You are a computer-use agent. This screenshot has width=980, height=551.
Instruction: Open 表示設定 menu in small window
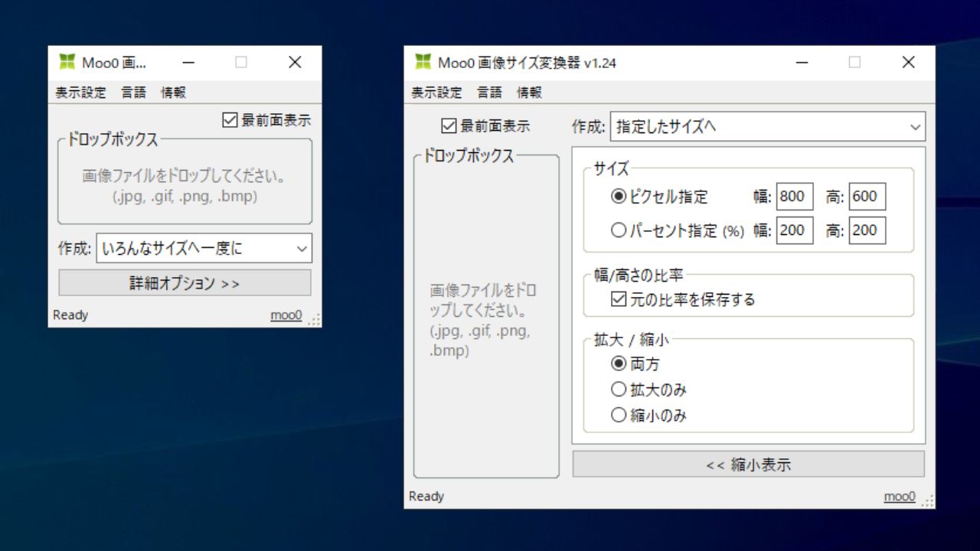coord(80,93)
